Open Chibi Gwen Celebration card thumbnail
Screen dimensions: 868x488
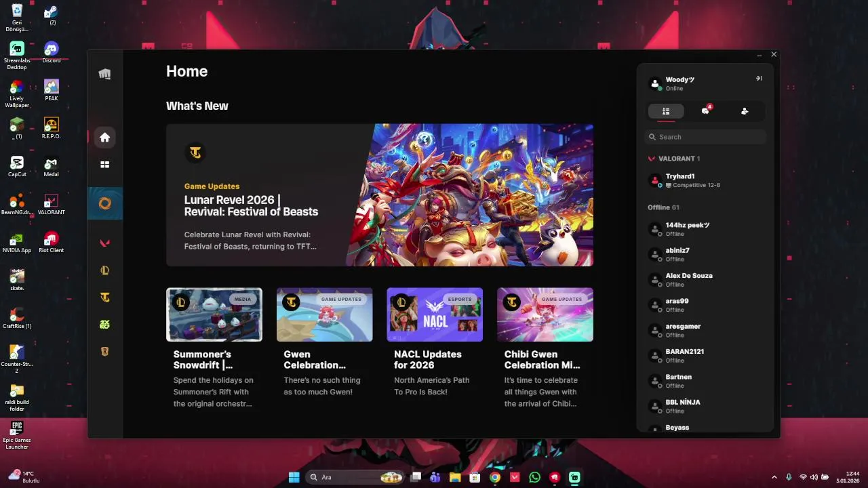[545, 314]
